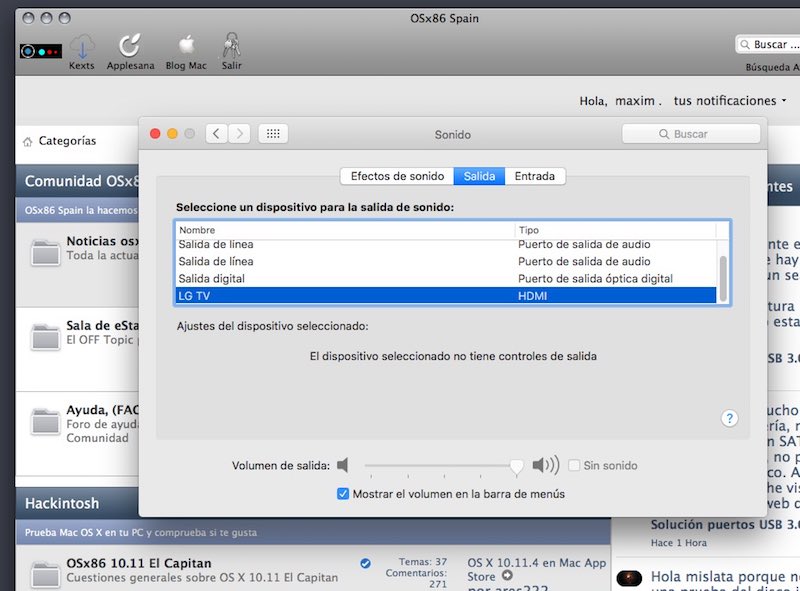Open OS X 10.11.4 en Mac App Store
This screenshot has width=800, height=591.
537,570
